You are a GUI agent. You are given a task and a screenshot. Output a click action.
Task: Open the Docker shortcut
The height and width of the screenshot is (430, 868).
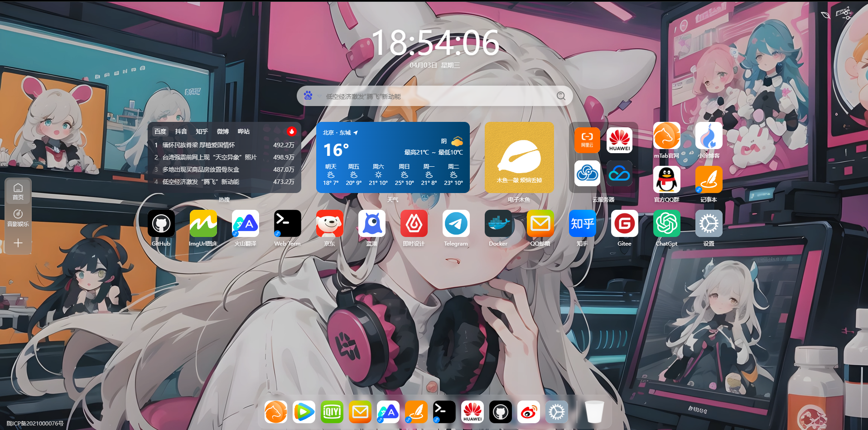coord(498,223)
